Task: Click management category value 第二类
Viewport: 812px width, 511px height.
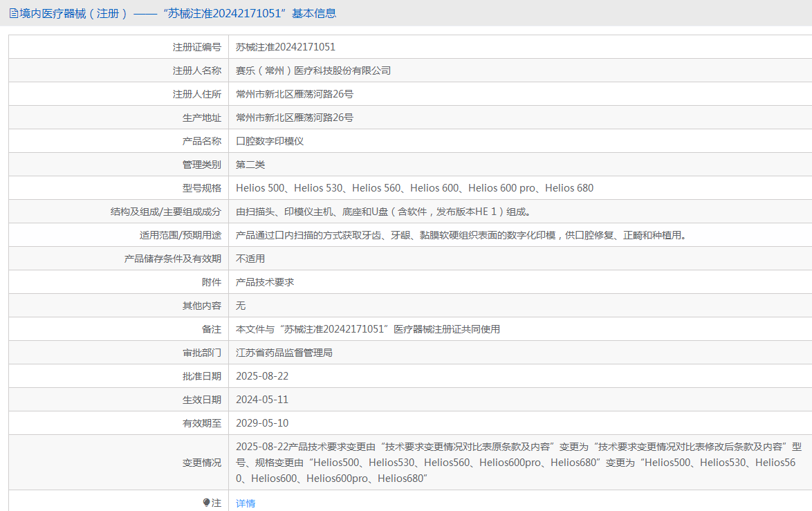Action: click(x=250, y=165)
